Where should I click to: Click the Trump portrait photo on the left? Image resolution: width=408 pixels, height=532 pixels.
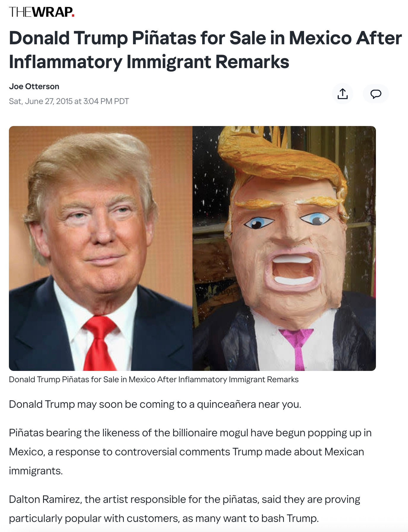pos(101,248)
